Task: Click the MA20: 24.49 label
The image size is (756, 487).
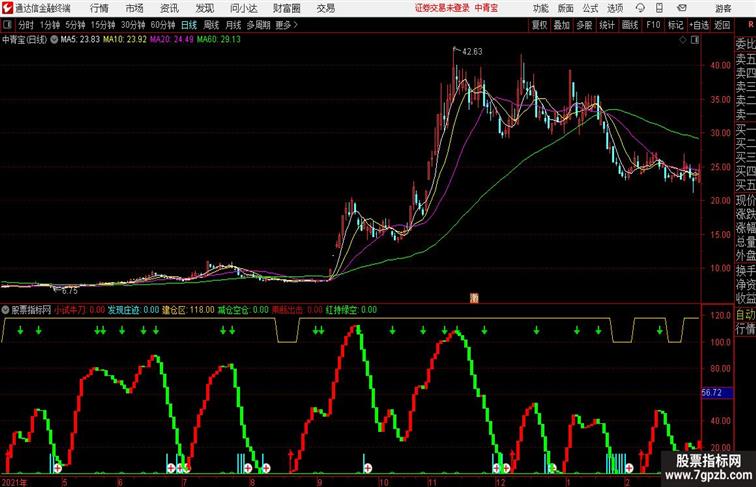Action: 172,40
